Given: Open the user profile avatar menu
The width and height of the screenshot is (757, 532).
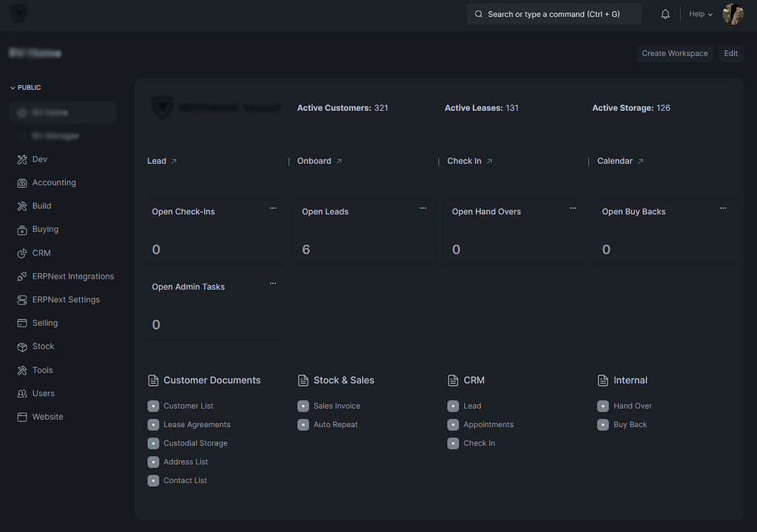Looking at the screenshot, I should (732, 13).
